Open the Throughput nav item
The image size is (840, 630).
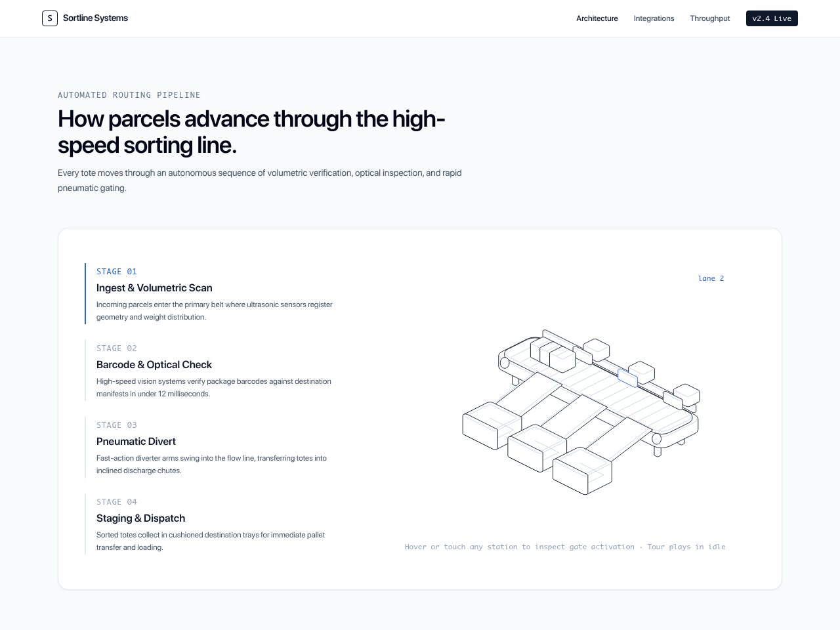click(x=710, y=18)
